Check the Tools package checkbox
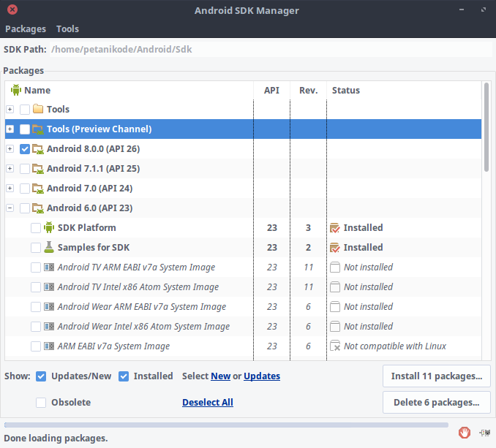 click(25, 110)
